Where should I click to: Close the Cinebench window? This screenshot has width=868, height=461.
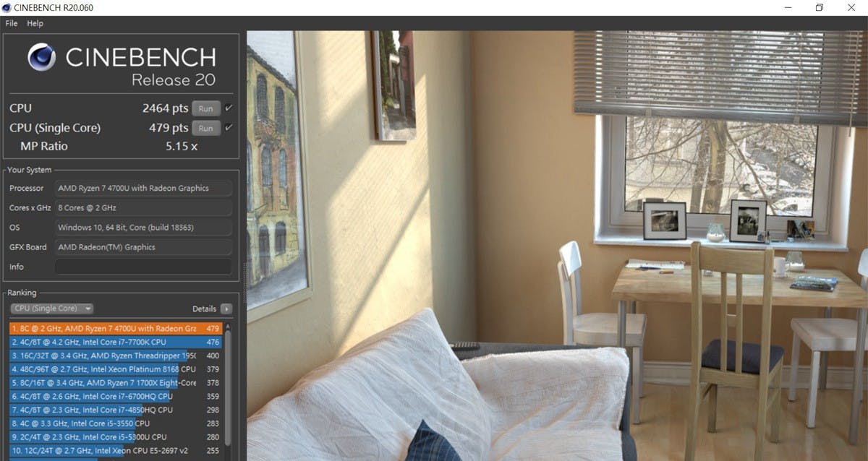click(x=851, y=8)
